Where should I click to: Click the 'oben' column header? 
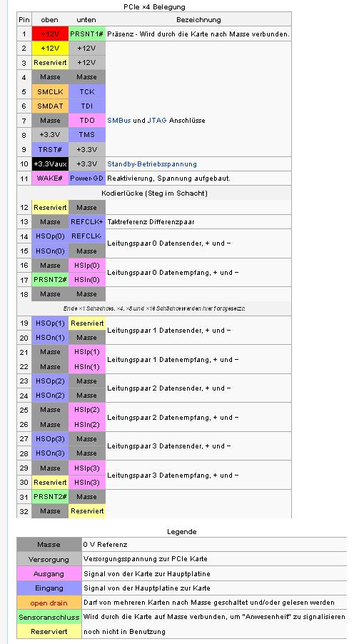click(50, 20)
